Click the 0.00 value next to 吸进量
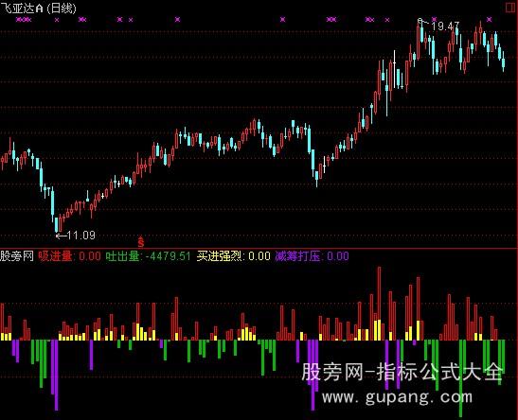The image size is (518, 420). coord(90,256)
